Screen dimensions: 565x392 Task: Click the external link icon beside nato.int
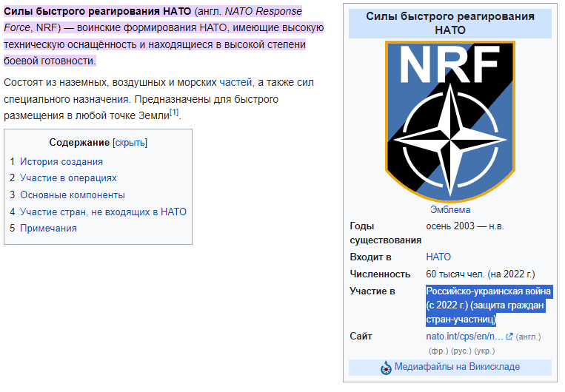pyautogui.click(x=509, y=337)
